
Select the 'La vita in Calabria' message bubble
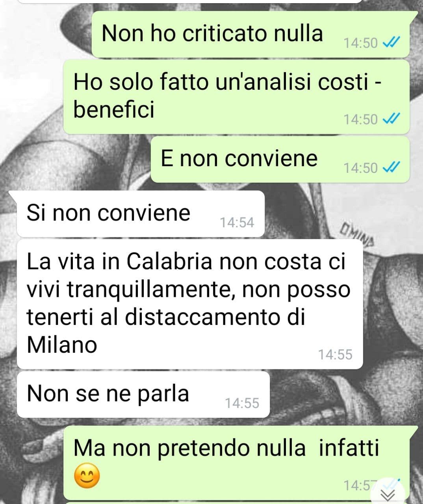pyautogui.click(x=190, y=304)
